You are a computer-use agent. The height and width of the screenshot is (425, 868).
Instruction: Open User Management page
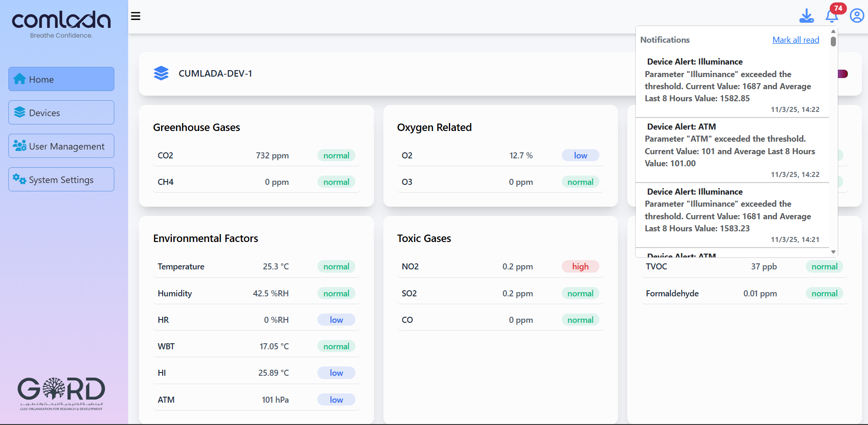tap(61, 146)
